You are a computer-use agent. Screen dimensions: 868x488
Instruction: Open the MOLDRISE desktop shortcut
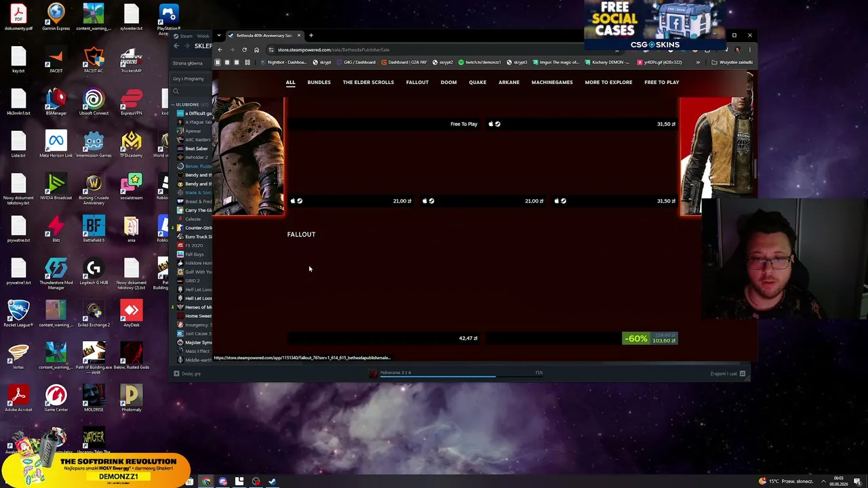pos(94,399)
